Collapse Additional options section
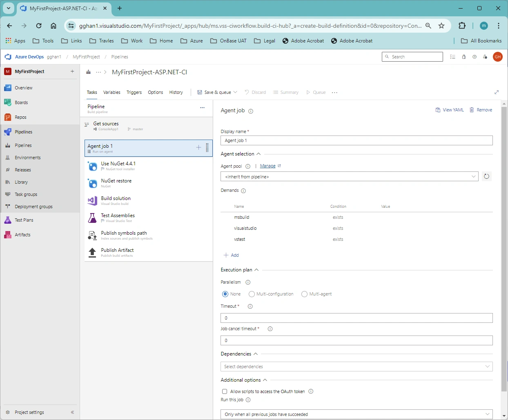This screenshot has height=420, width=508. coord(265,380)
